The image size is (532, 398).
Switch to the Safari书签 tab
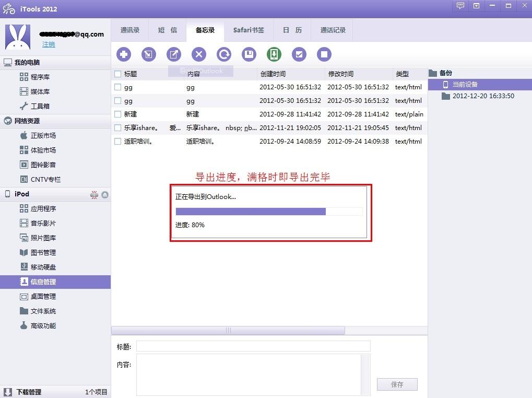tap(249, 30)
